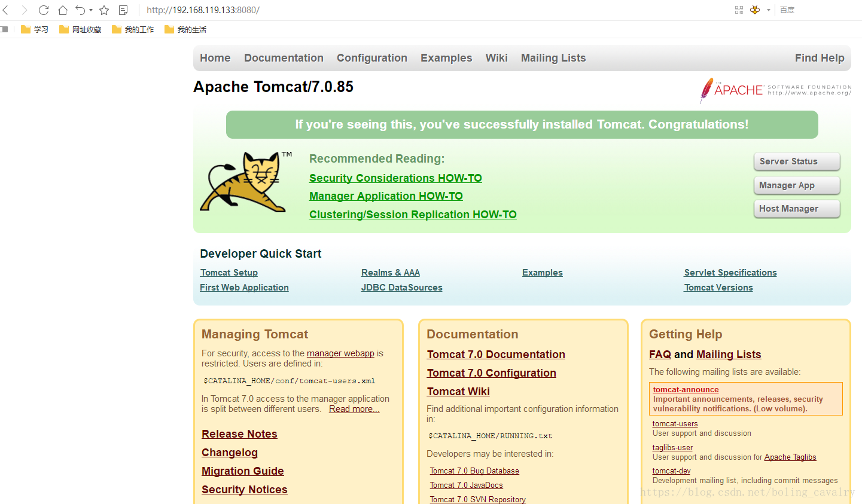The width and height of the screenshot is (862, 504).
Task: Click Find Help in the navigation bar
Action: pyautogui.click(x=820, y=58)
